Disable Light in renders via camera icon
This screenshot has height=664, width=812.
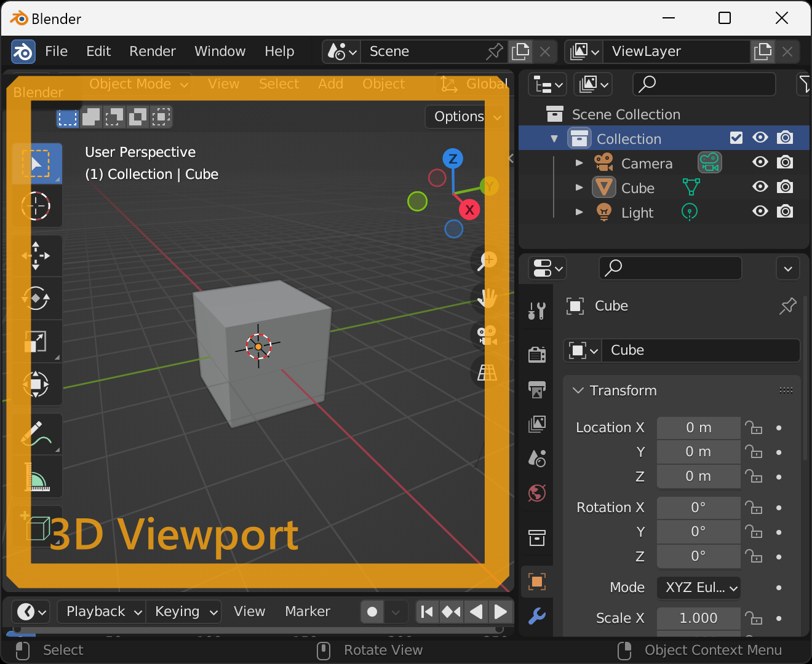click(x=785, y=211)
